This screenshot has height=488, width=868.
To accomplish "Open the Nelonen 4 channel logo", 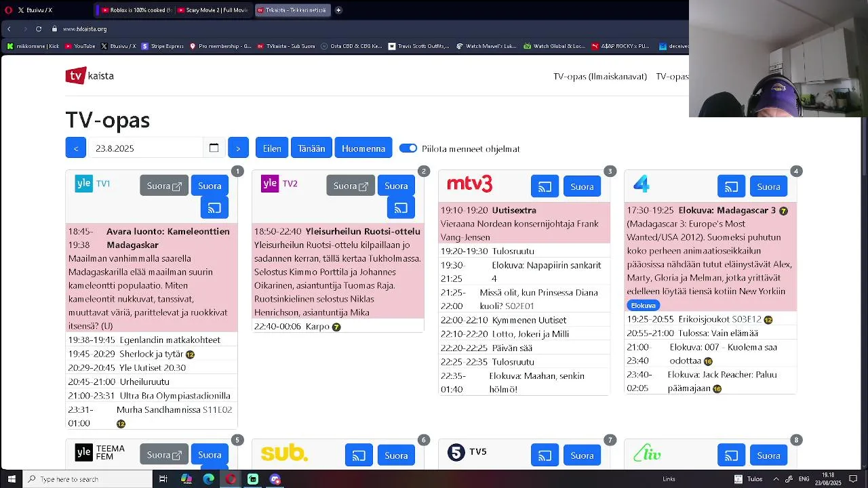I will click(642, 184).
